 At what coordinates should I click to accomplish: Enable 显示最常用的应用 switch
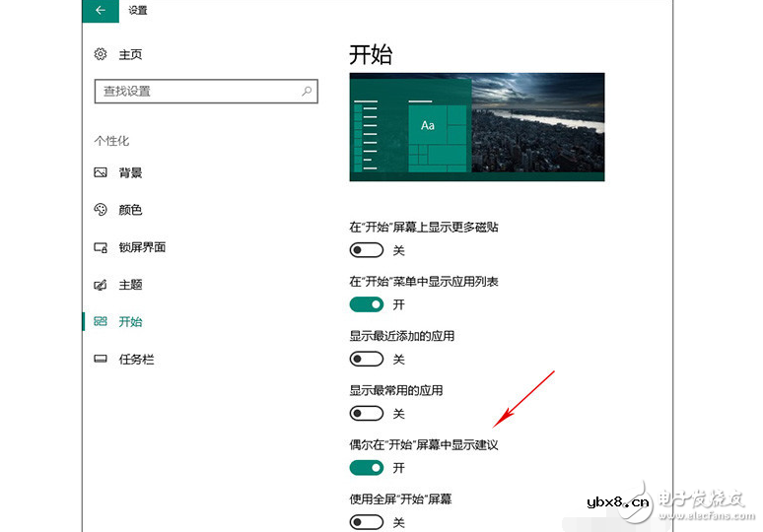[x=367, y=414]
